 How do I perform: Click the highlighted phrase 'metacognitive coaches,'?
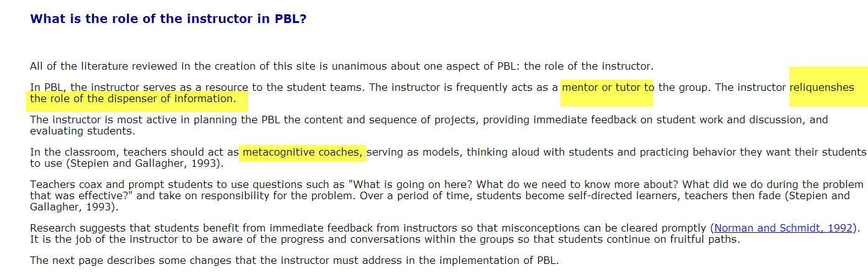point(303,152)
